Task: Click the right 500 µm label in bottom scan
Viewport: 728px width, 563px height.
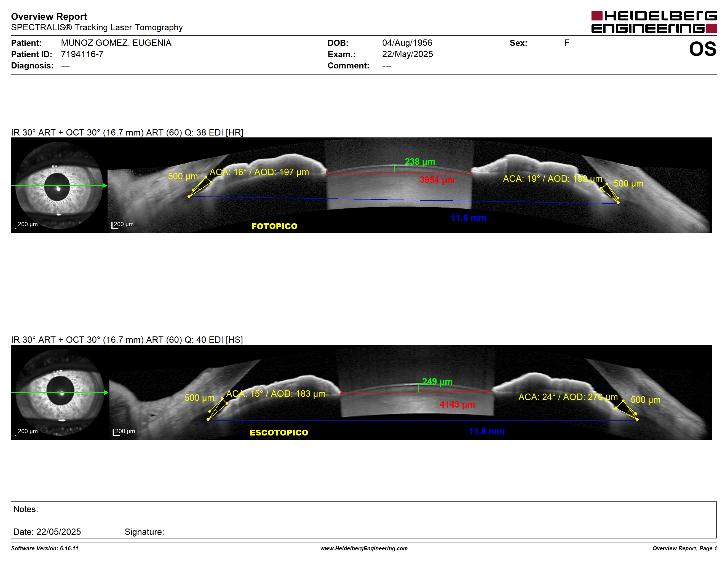Action: coord(645,400)
